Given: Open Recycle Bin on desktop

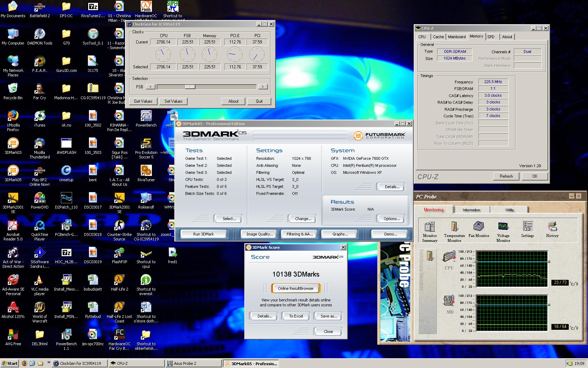Looking at the screenshot, I should click(13, 91).
